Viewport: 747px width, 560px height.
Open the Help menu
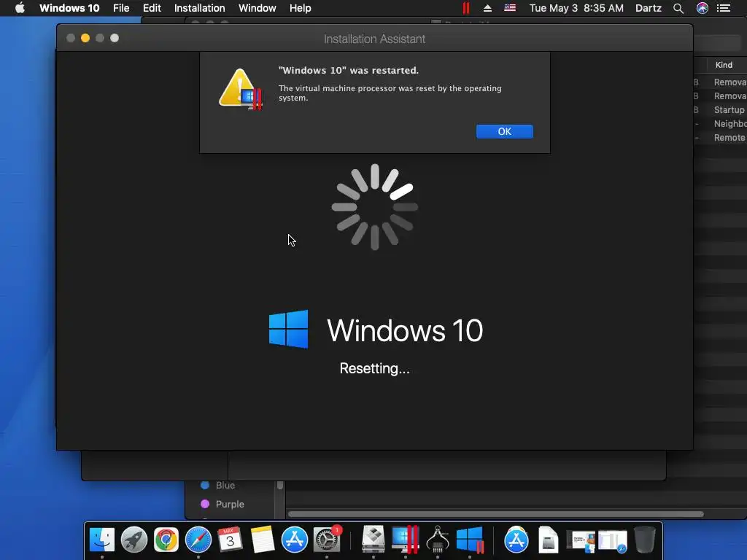[300, 8]
